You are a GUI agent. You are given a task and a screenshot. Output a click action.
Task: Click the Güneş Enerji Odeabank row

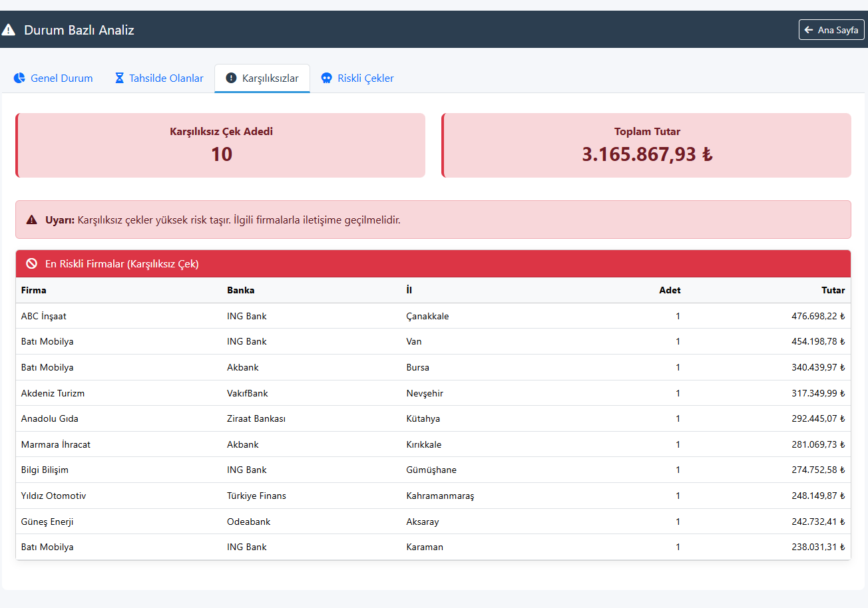click(433, 522)
